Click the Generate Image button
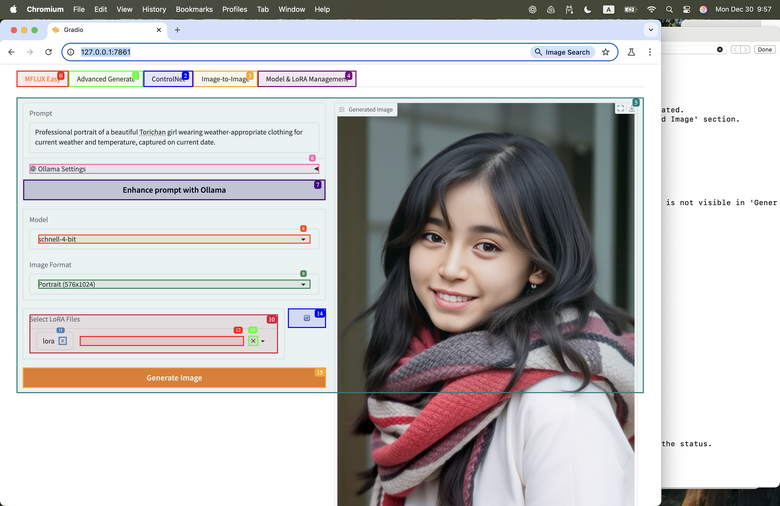780x506 pixels. click(174, 378)
